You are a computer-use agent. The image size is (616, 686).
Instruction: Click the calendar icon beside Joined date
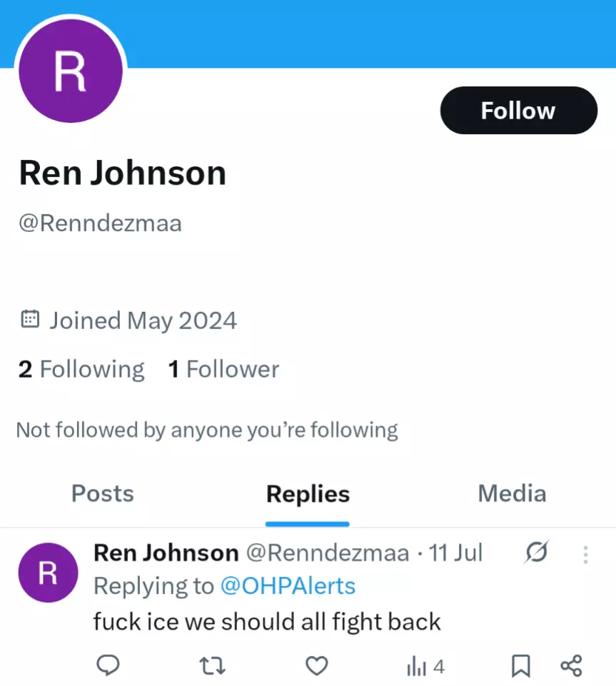pos(30,319)
